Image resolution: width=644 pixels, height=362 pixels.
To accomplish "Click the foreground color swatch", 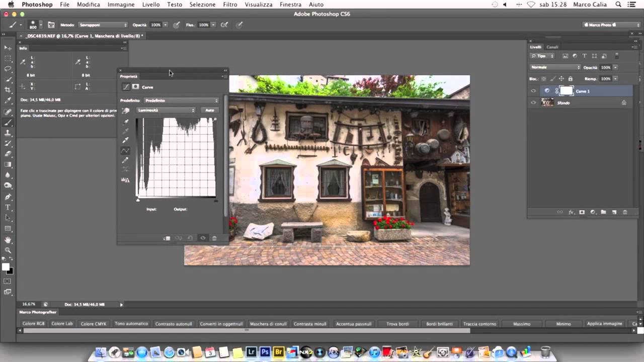I will click(5, 267).
